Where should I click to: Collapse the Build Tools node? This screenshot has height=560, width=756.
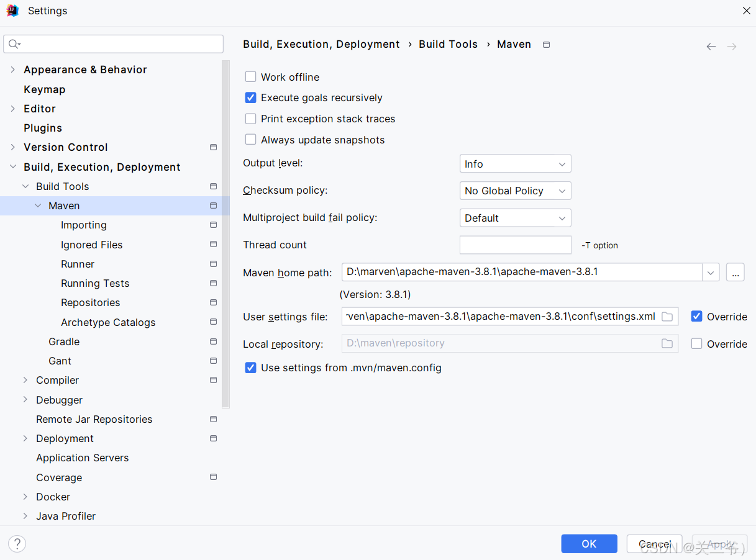[x=25, y=186]
